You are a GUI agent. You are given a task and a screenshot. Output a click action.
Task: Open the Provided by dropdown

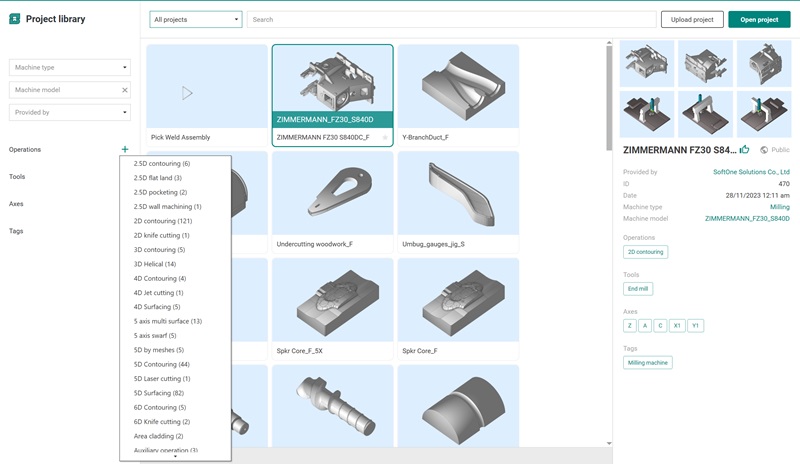70,112
